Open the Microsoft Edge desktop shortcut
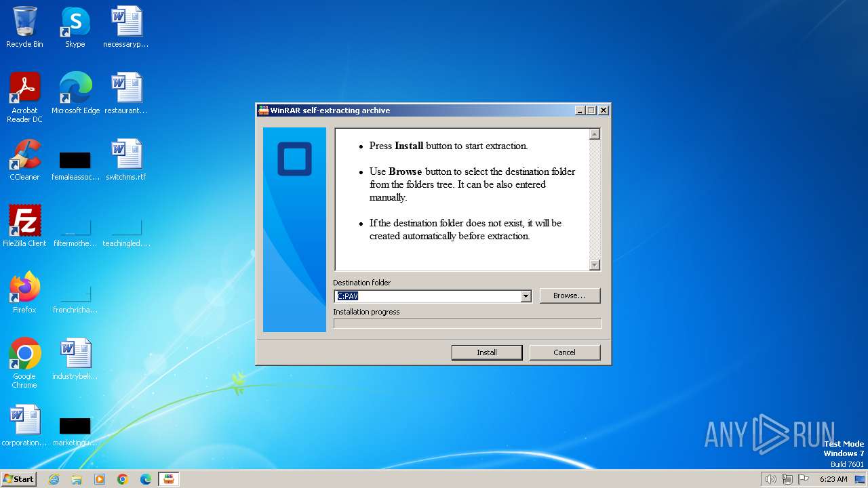 point(75,94)
